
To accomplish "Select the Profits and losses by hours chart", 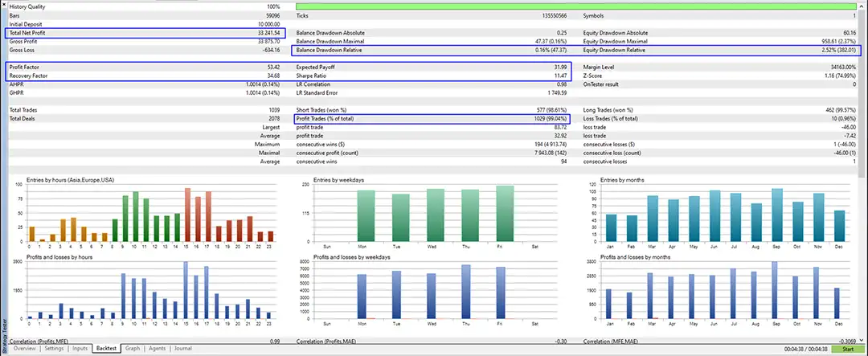I will pos(150,289).
